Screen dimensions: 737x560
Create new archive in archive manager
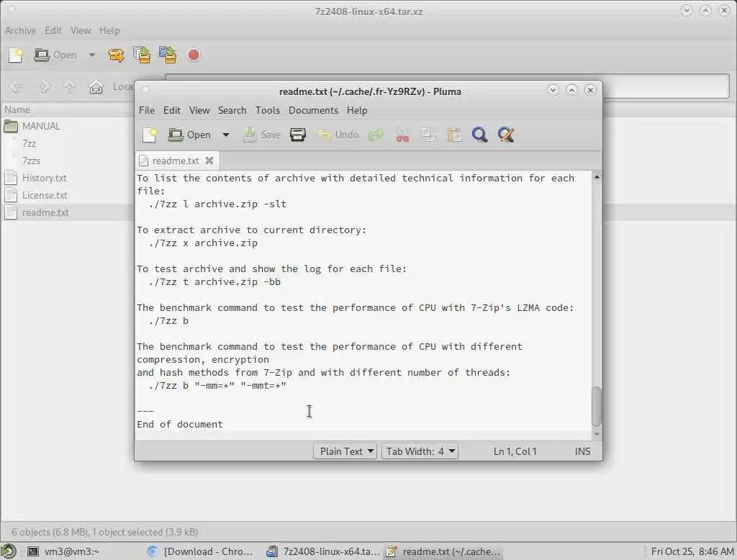click(16, 55)
